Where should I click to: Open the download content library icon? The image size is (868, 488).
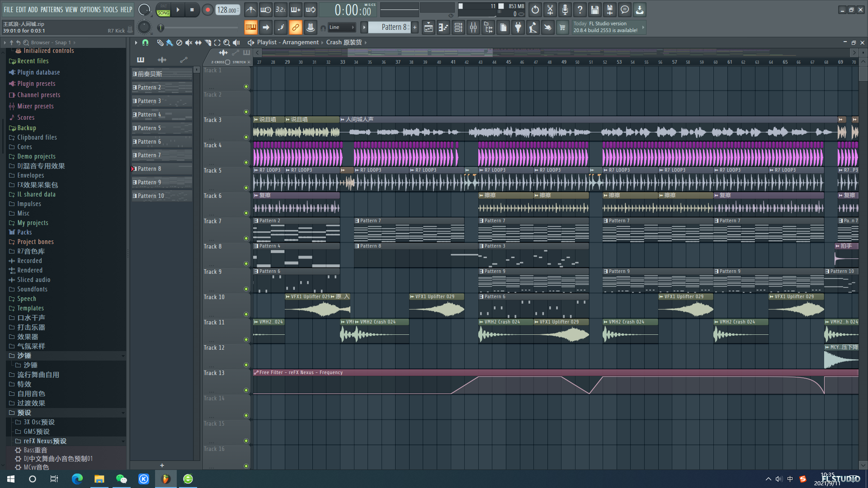tap(640, 9)
